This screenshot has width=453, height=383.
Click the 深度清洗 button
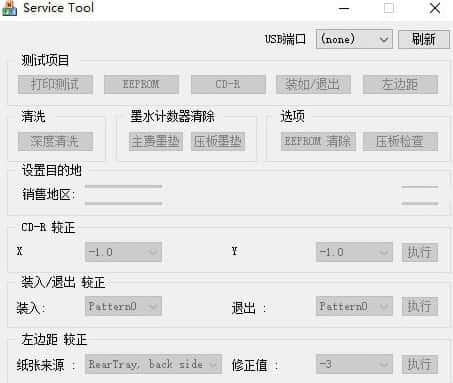point(55,142)
